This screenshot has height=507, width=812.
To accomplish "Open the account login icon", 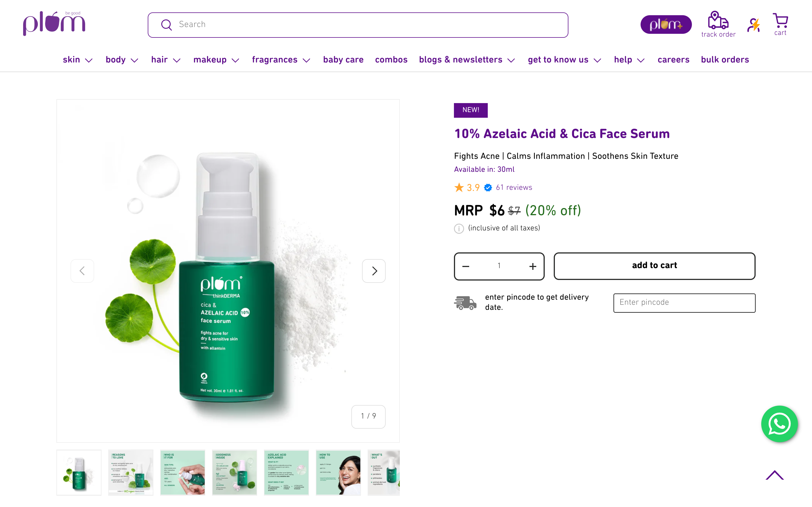I will tap(754, 25).
